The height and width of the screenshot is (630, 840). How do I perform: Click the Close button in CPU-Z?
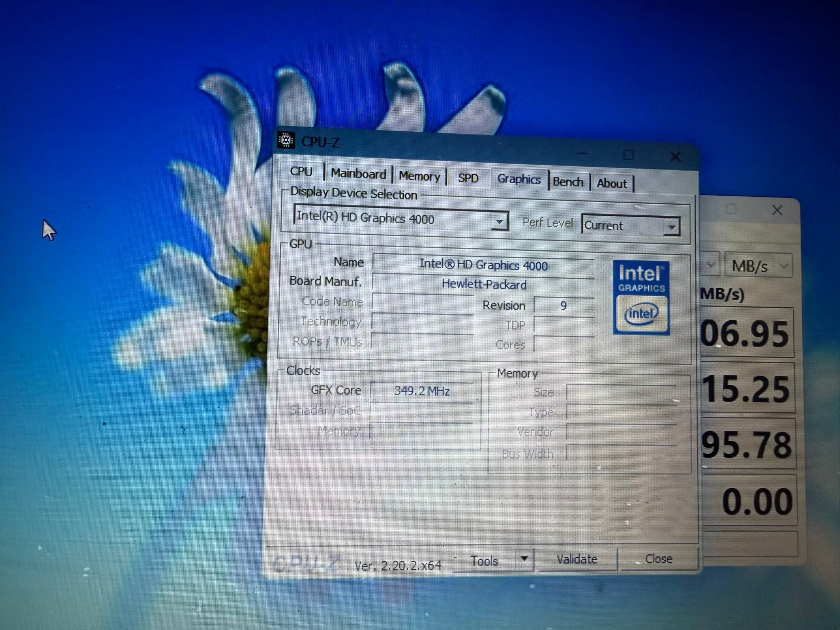(658, 559)
